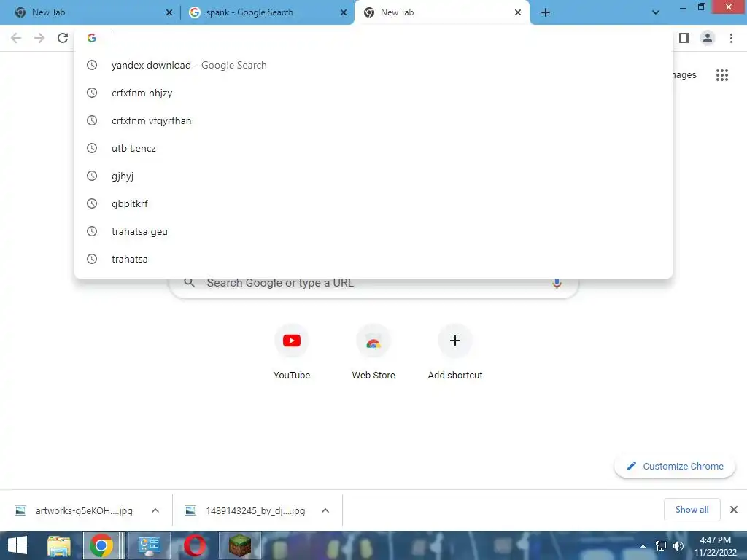Click the network tray icon

(661, 546)
